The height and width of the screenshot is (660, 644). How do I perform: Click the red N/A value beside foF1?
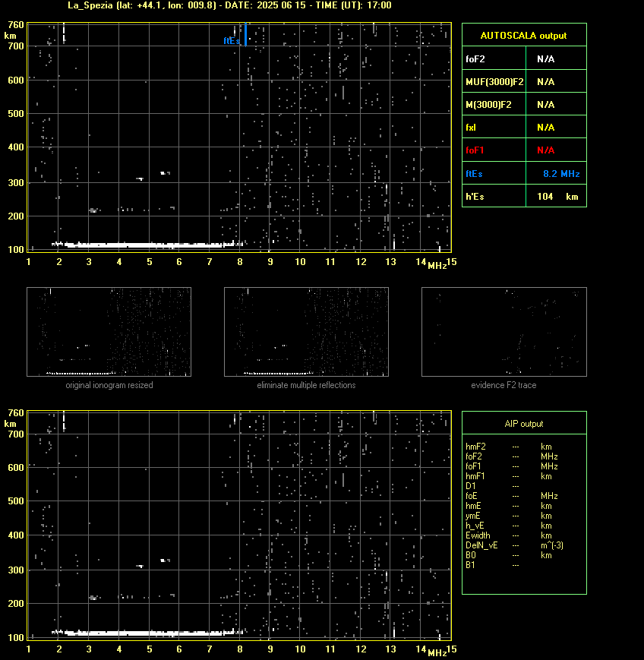(545, 150)
